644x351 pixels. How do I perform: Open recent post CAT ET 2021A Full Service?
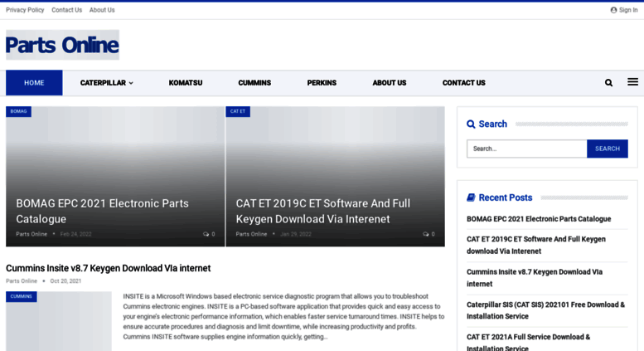(528, 343)
